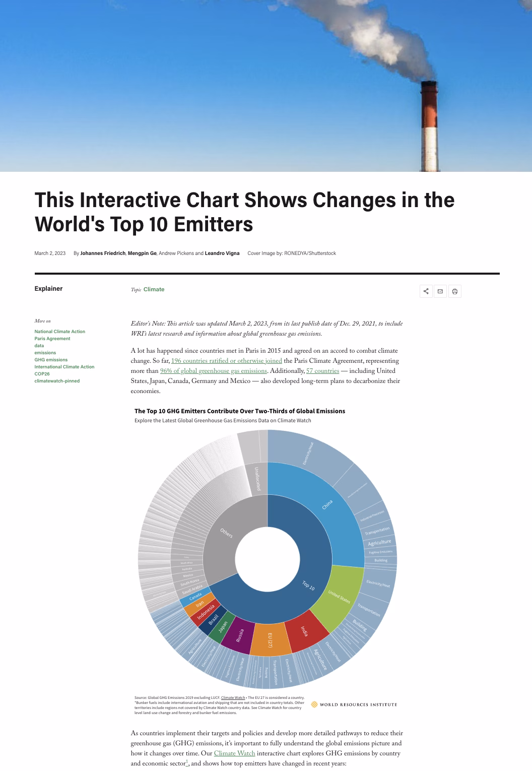Open the National Climate Action tag
Image resolution: width=532 pixels, height=771 pixels.
point(59,332)
